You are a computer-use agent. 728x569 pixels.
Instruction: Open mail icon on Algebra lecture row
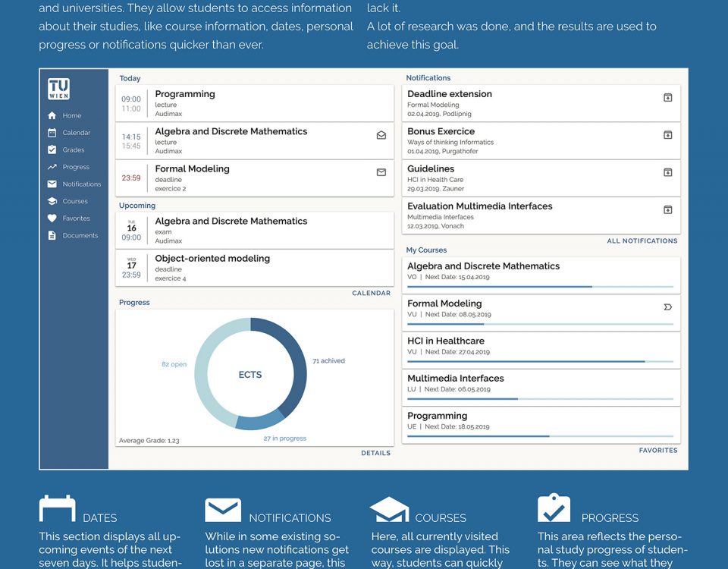click(381, 135)
